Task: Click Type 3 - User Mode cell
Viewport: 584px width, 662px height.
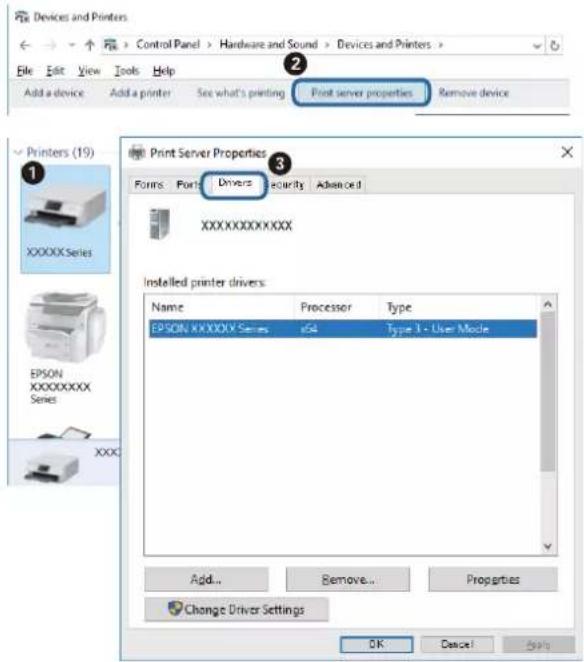Action: coord(438,328)
